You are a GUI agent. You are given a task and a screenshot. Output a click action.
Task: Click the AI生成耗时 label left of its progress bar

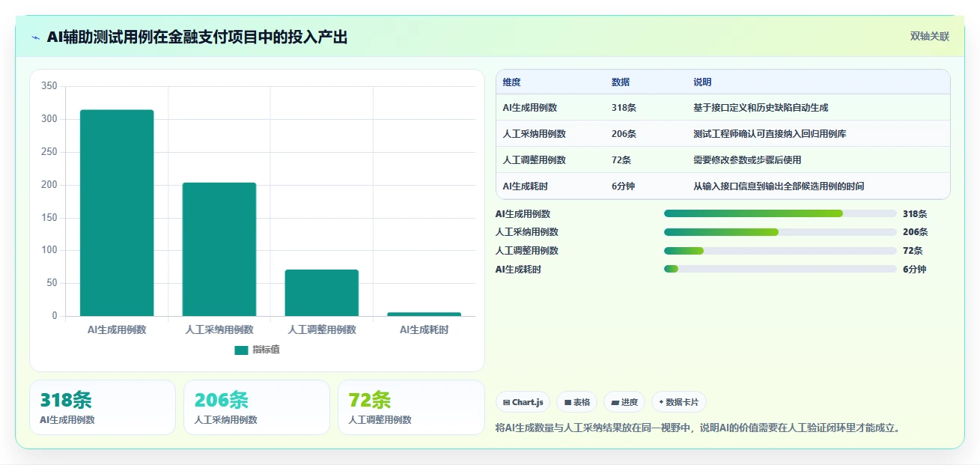pyautogui.click(x=518, y=270)
